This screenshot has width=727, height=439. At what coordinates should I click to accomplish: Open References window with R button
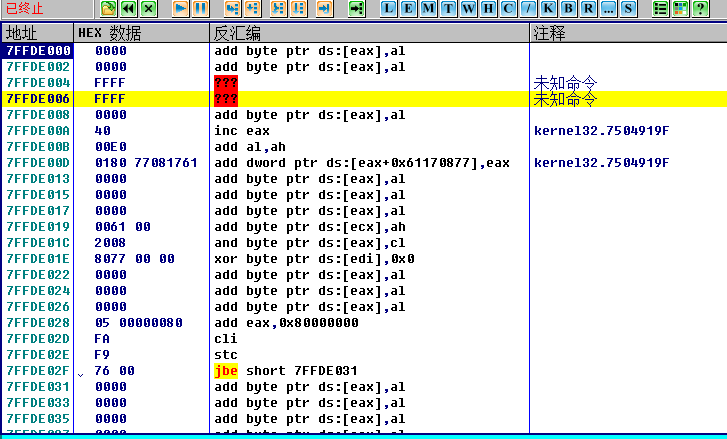588,8
